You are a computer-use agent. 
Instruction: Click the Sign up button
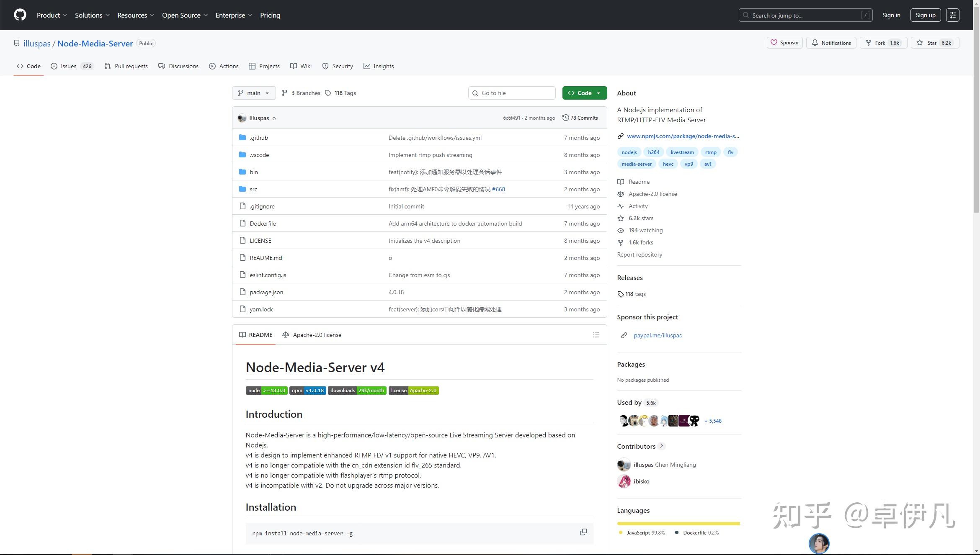(x=925, y=15)
